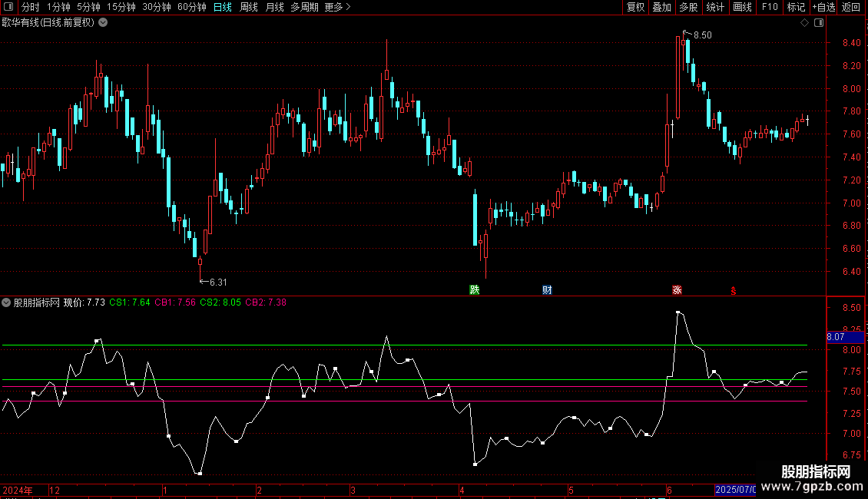Screen dimensions: 868x499
Task: Click the CS2: 8.05 indicator value
Action: [220, 302]
